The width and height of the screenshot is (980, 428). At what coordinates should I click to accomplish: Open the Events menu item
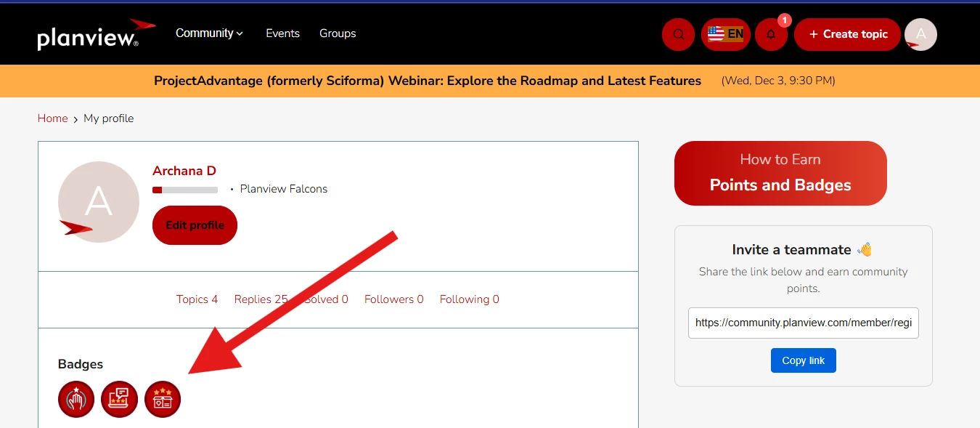(282, 33)
